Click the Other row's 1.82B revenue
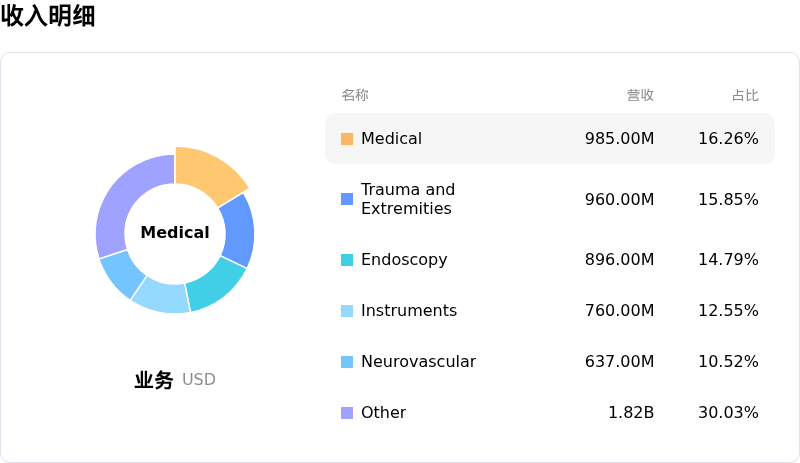Image resolution: width=800 pixels, height=463 pixels. coord(630,413)
